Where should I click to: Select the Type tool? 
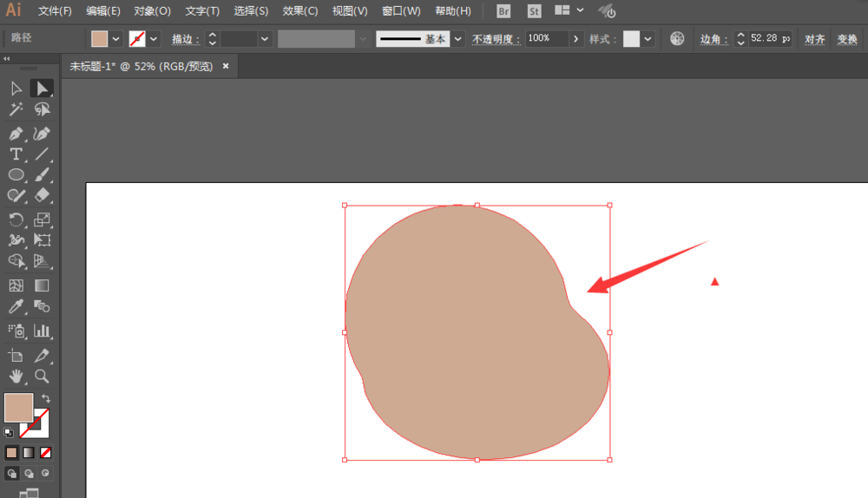click(x=16, y=154)
